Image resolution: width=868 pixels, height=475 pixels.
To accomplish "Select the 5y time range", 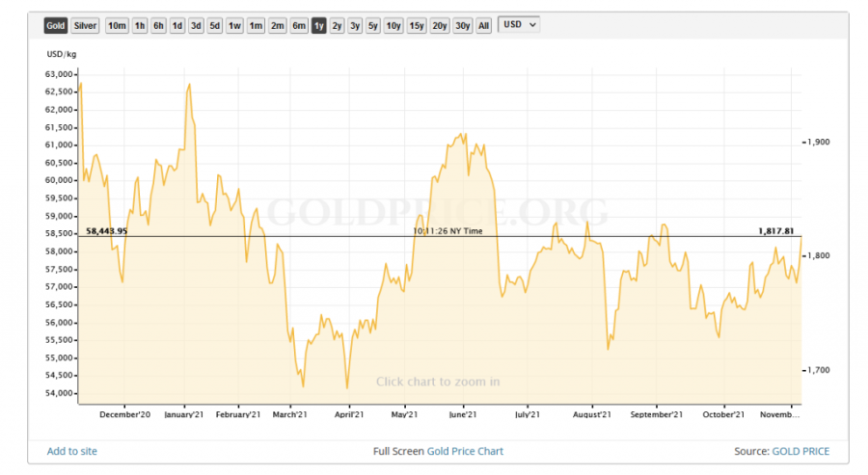I will click(x=373, y=25).
